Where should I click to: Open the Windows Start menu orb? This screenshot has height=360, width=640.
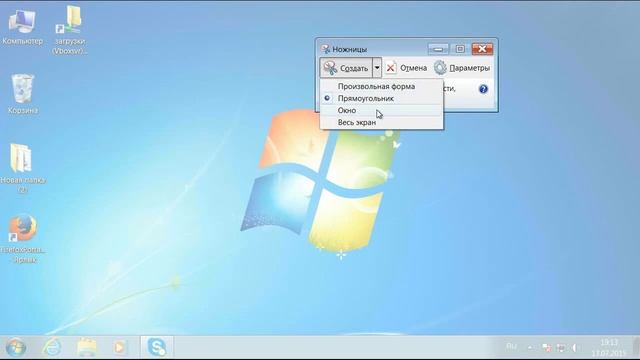coord(16,347)
